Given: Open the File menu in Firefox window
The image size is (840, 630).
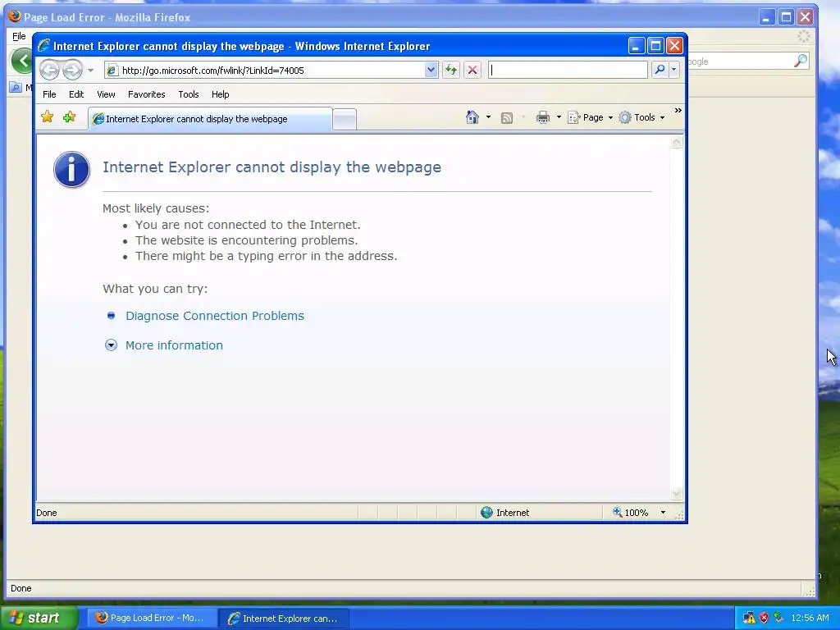Looking at the screenshot, I should coord(19,36).
